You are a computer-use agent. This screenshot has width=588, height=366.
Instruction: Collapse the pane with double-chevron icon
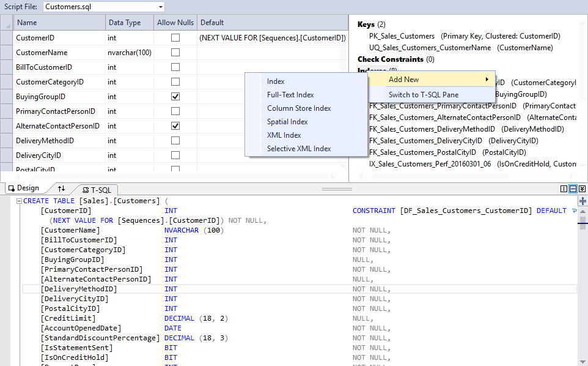[582, 189]
